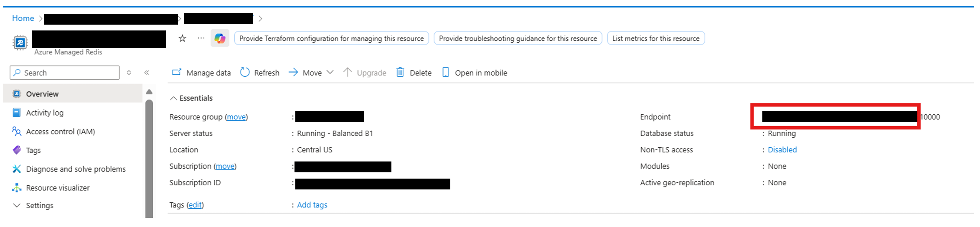Click the Refresh icon in the toolbar
This screenshot has height=227, width=980.
point(245,73)
